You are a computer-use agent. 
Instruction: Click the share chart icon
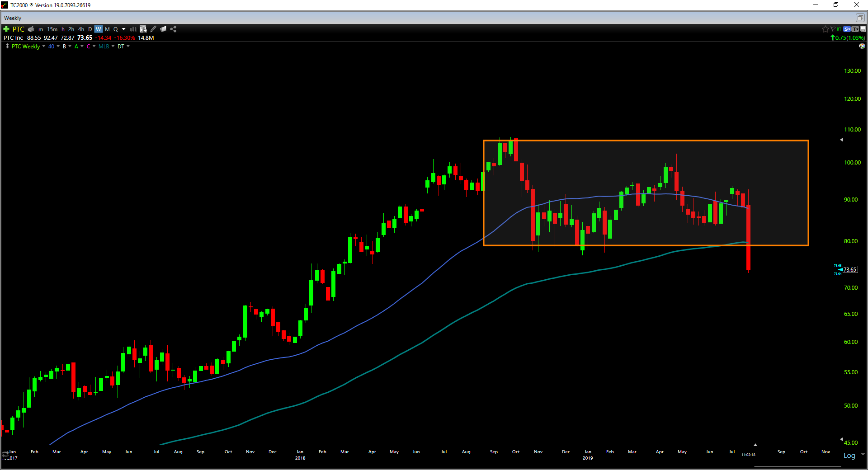[173, 29]
